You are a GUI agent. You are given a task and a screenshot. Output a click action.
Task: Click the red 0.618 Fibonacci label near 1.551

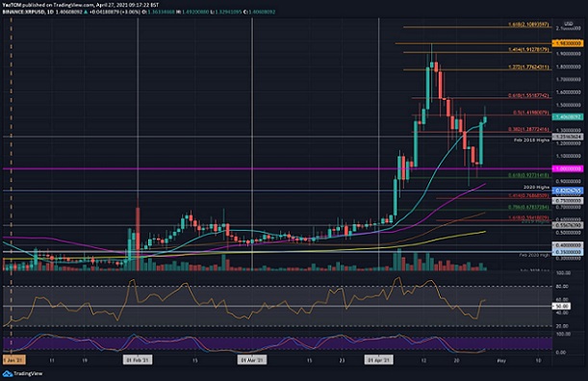point(528,95)
